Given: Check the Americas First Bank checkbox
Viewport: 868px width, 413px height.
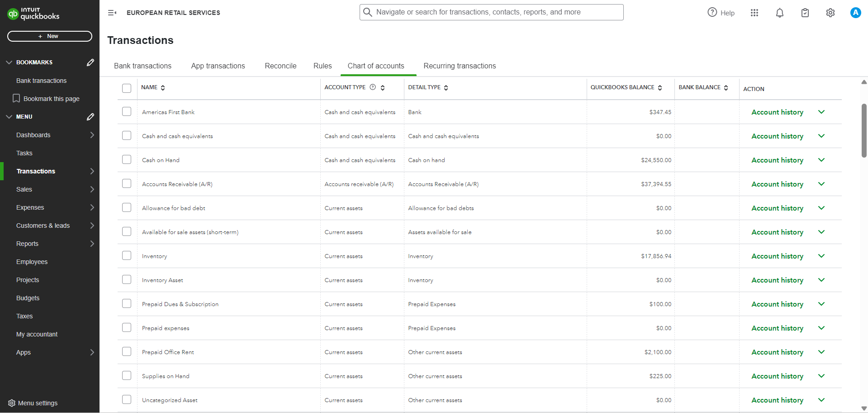Looking at the screenshot, I should [127, 112].
